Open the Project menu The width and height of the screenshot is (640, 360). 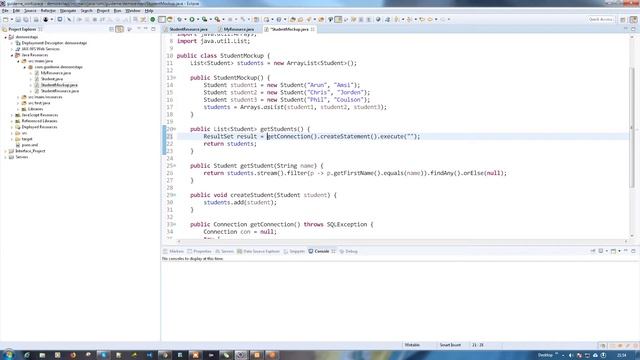[x=103, y=11]
